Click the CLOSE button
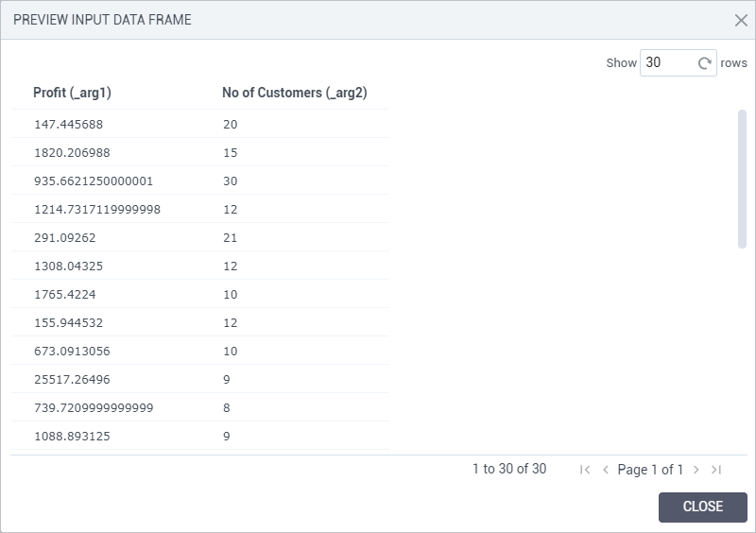Viewport: 756px width, 533px height. (702, 507)
